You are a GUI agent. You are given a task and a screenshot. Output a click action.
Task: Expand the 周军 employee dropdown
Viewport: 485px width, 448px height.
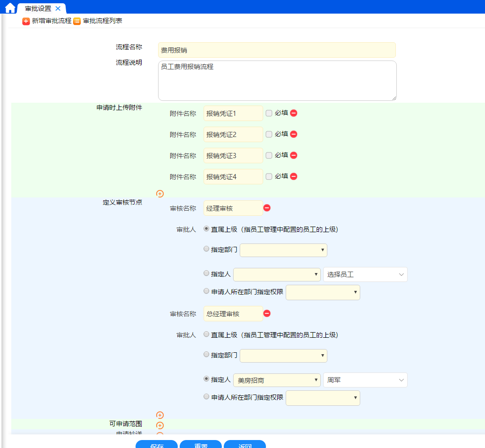tap(365, 380)
